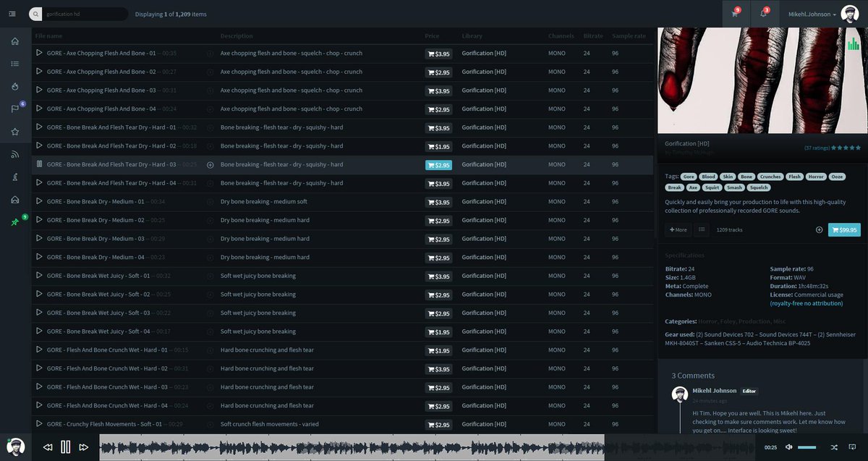Sort by the Library column header
Viewport: 868px width, 461px height.
pyautogui.click(x=472, y=35)
